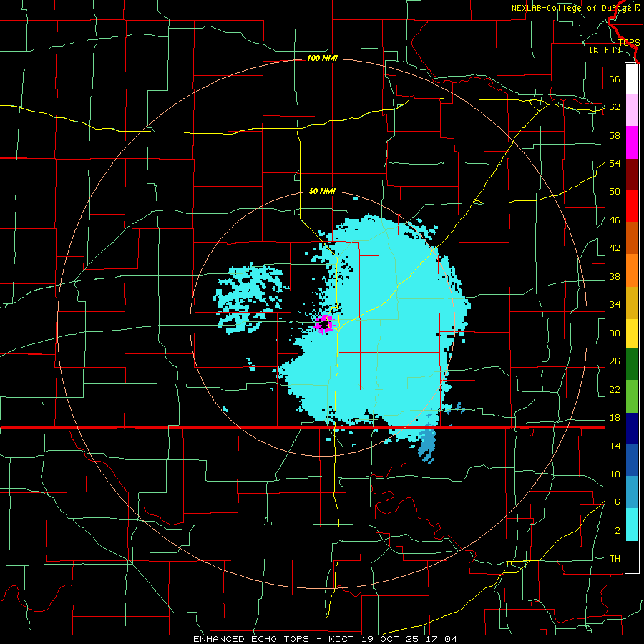Viewport: 644px width, 644px height.
Task: Click the medium blue swatch in the color scale
Action: click(632, 460)
